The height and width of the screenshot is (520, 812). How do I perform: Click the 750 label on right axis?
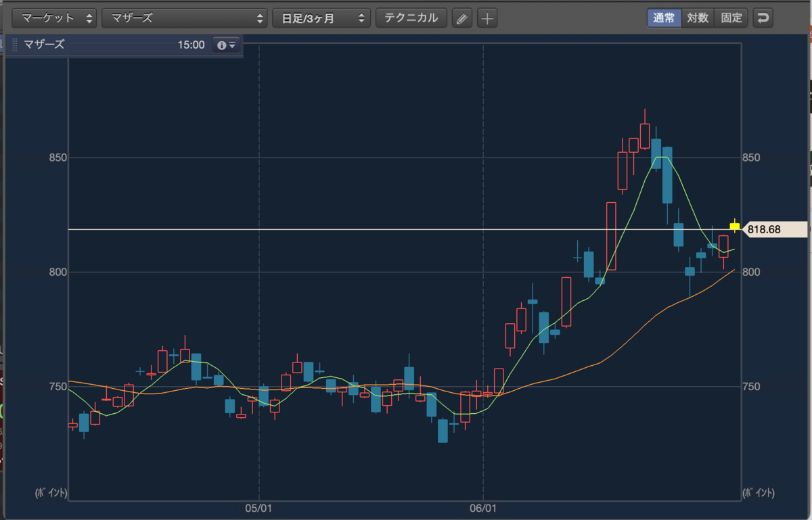pos(752,386)
